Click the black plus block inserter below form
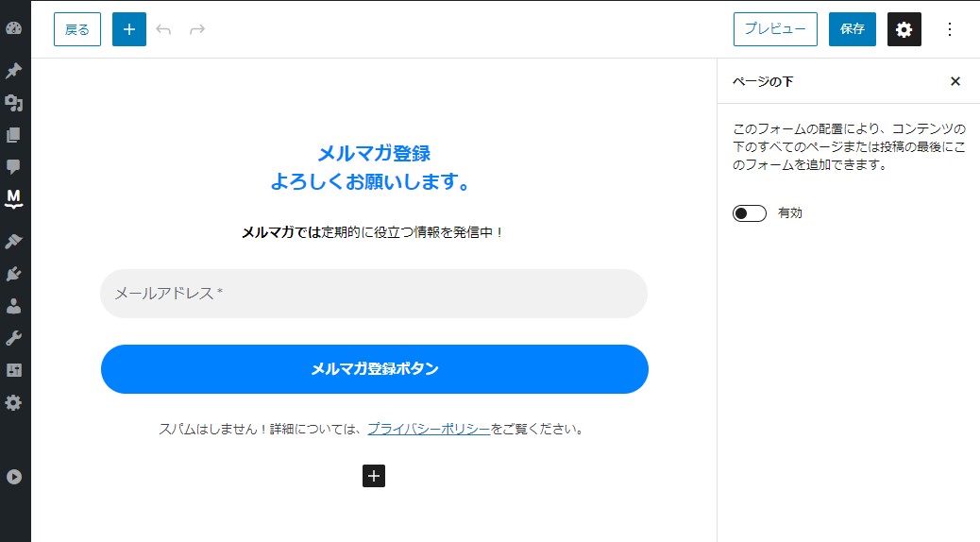The width and height of the screenshot is (980, 542). point(374,476)
